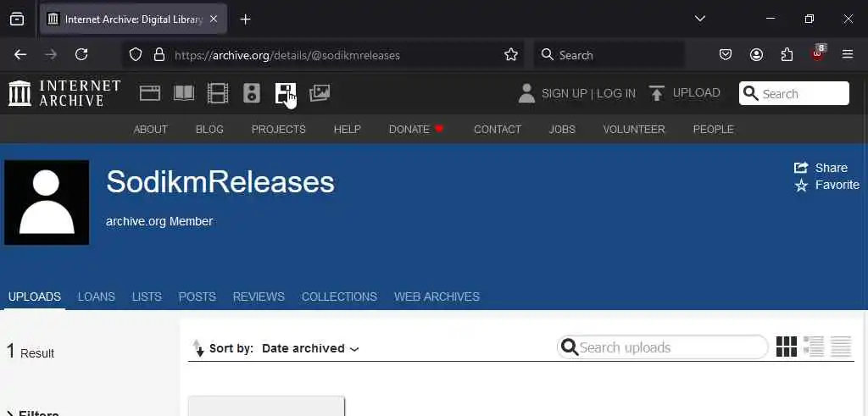Image resolution: width=868 pixels, height=416 pixels.
Task: Click the Internet Archive search field
Action: coord(793,93)
